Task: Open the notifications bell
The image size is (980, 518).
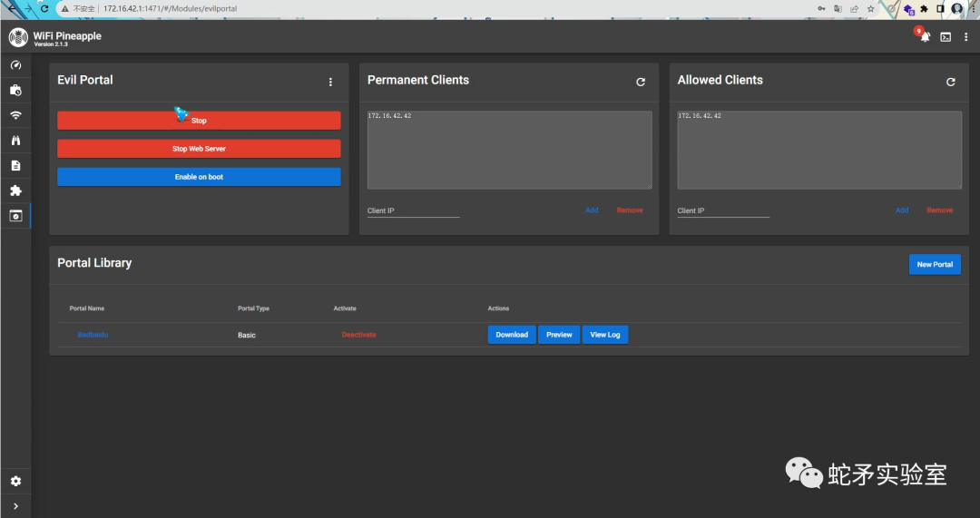Action: (925, 37)
